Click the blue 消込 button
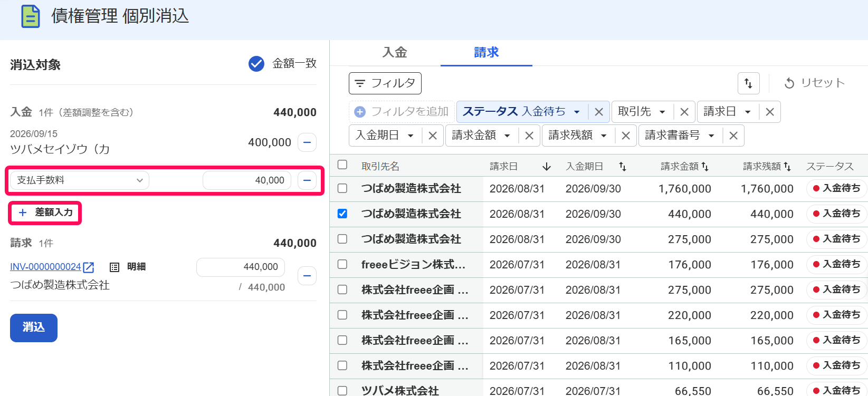This screenshot has height=396, width=868. [x=34, y=328]
